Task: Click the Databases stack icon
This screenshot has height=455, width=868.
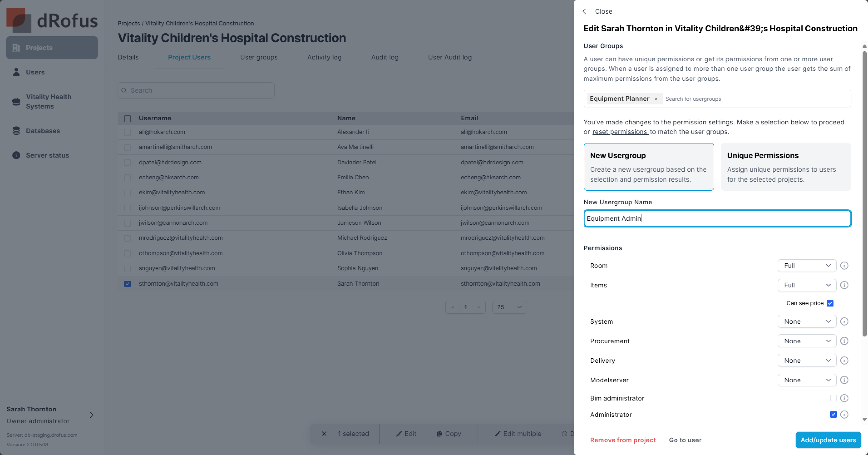Action: pyautogui.click(x=16, y=131)
